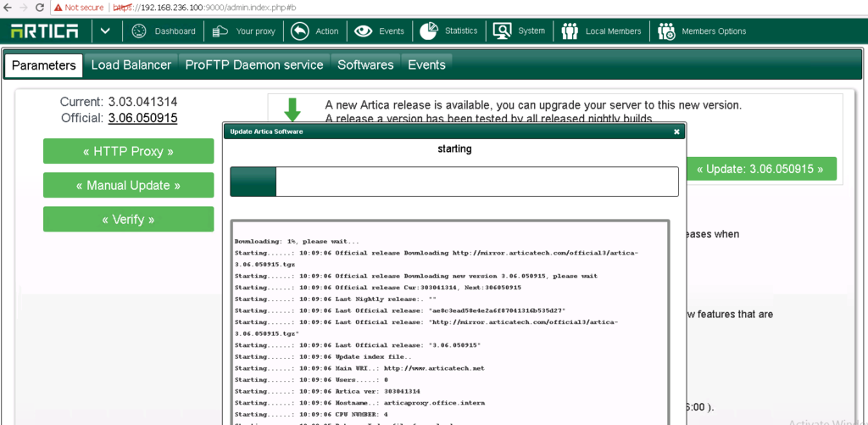Click the log line "Artica ver: 303041314"
Viewport: 868px width, 425px height.
327,391
